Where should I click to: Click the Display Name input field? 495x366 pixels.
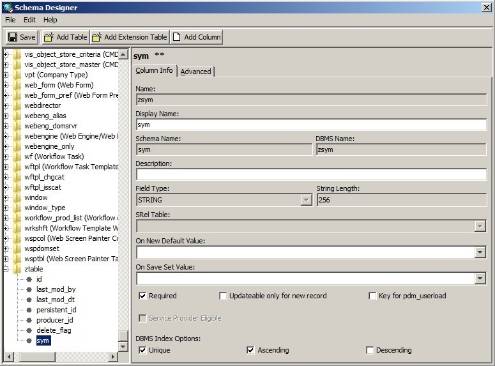pyautogui.click(x=311, y=125)
